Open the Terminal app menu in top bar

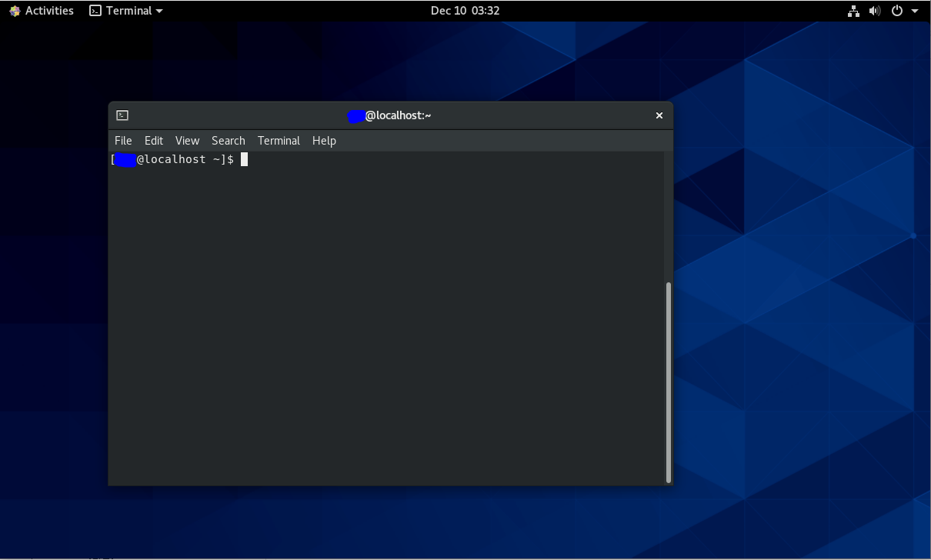[x=126, y=11]
